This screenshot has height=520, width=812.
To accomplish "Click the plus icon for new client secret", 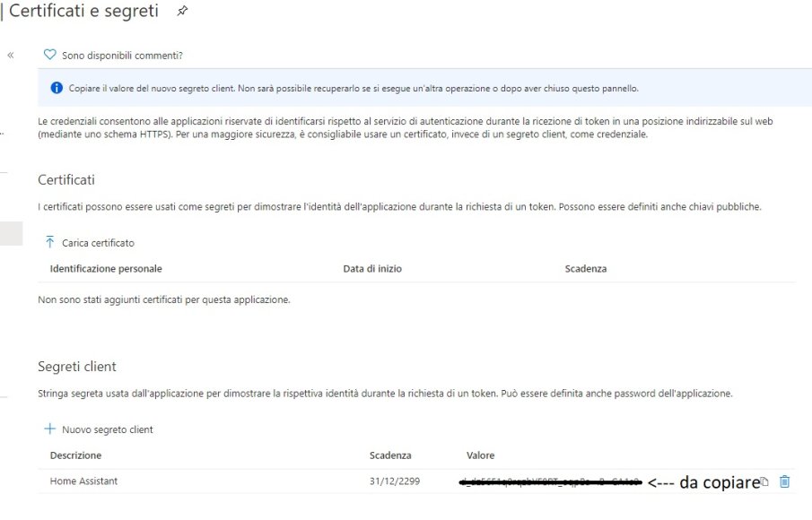I will [x=50, y=429].
